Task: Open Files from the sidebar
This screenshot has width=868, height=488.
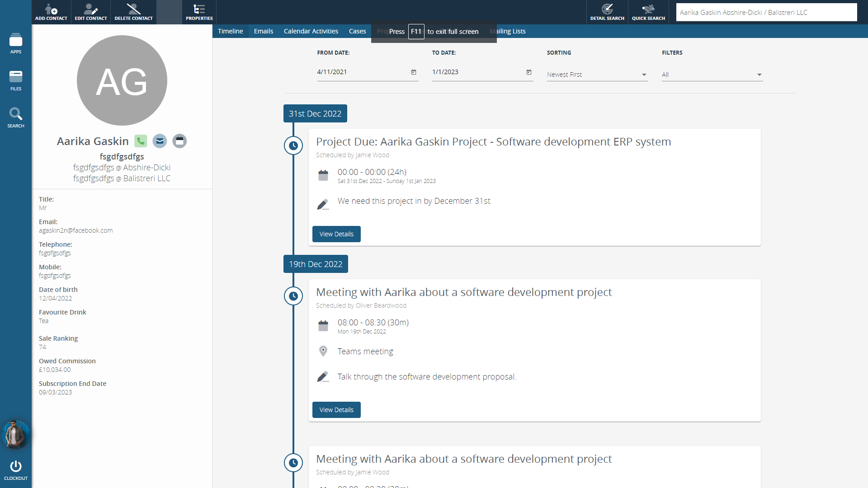Action: tap(16, 80)
